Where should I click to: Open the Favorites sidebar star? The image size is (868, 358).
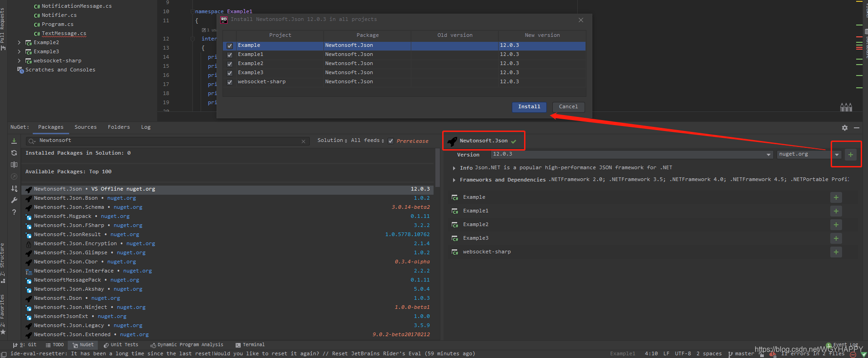click(3, 332)
